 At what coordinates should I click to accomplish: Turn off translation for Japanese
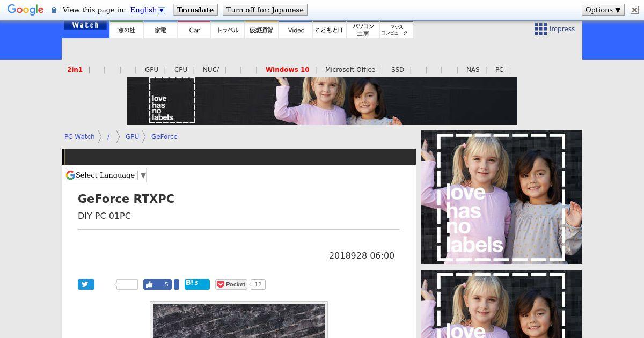click(265, 10)
